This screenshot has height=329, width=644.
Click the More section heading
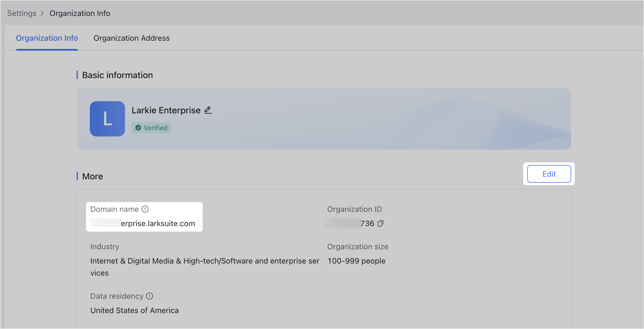tap(93, 176)
